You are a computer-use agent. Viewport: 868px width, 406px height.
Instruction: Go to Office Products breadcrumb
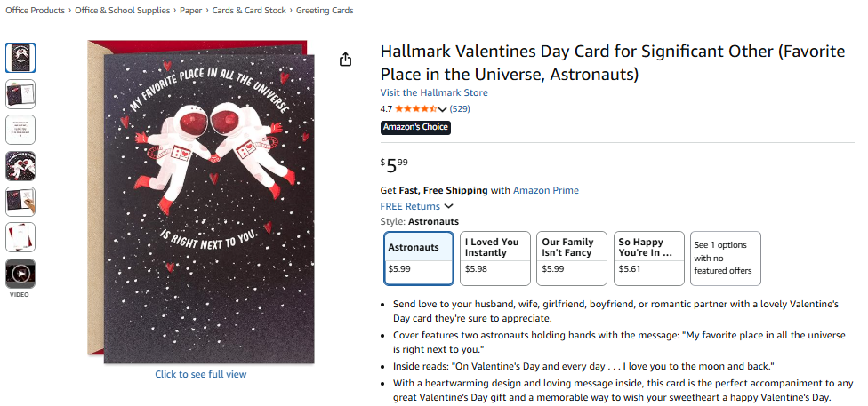coord(35,11)
